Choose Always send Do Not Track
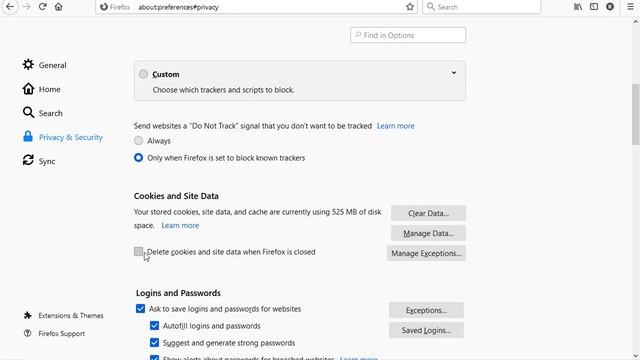Screen dimensions: 640x360 [139, 141]
